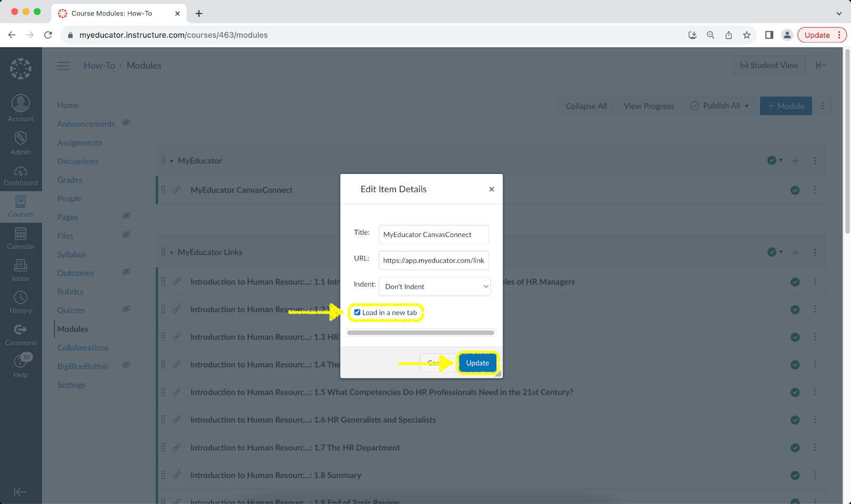The image size is (851, 504).
Task: Open Chrome Update menu button
Action: 822,35
